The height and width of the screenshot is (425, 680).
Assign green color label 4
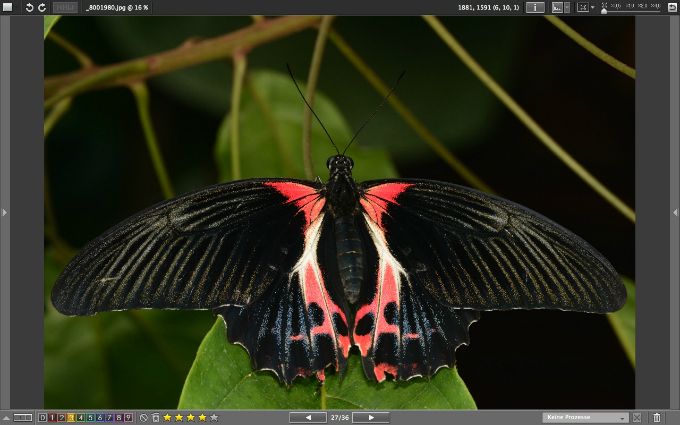[81, 418]
